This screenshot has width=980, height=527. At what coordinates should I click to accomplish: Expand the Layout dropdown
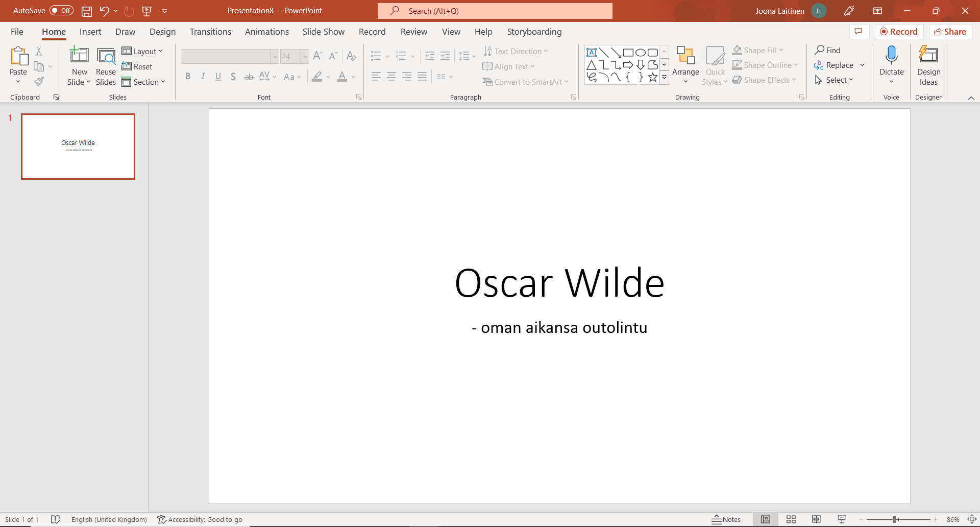click(x=142, y=51)
